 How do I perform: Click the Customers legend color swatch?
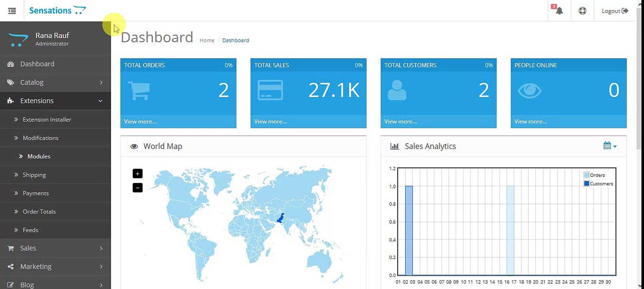tap(587, 183)
